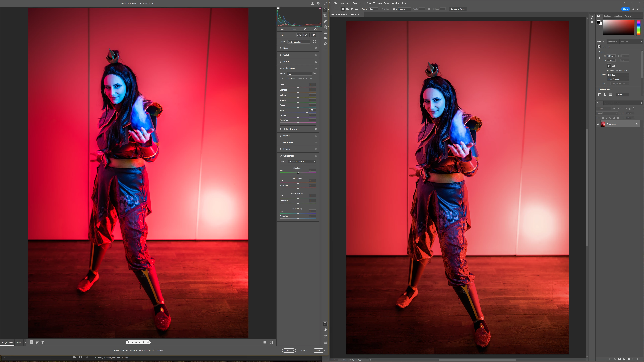Select the Healing tool in Camera Raw
This screenshot has height=362, width=644.
(x=325, y=21)
